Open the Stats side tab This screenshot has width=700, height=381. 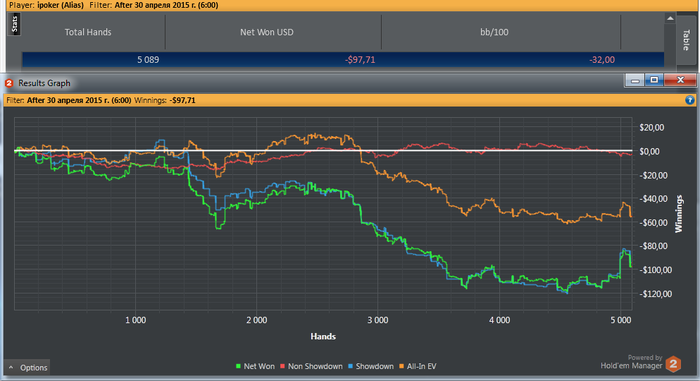(14, 24)
